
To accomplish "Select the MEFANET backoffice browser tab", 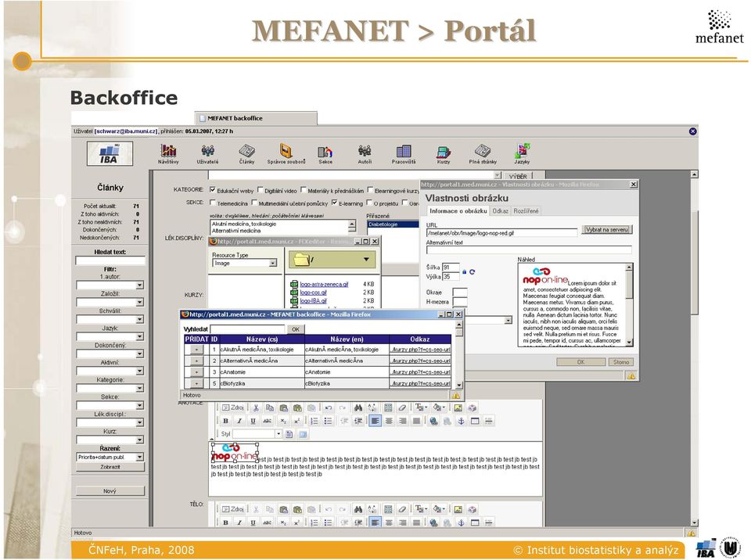I will coord(256,118).
